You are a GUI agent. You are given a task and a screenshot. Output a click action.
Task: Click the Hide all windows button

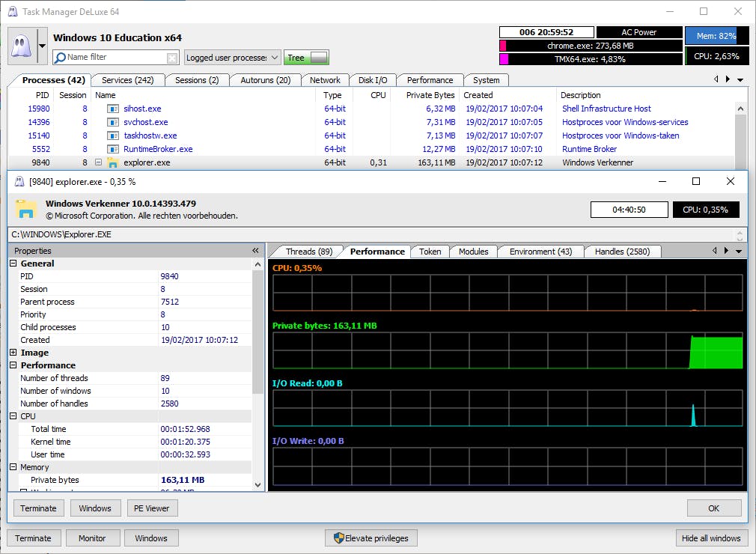point(710,538)
